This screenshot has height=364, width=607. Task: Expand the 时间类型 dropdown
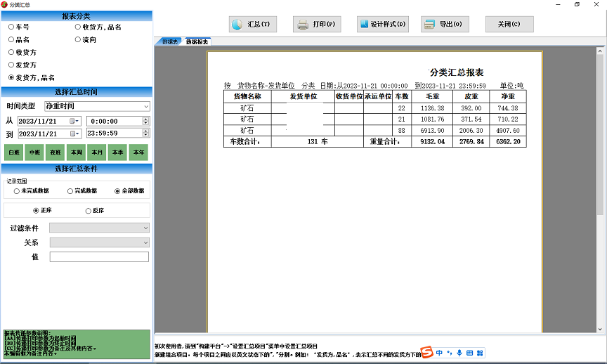[x=145, y=106]
